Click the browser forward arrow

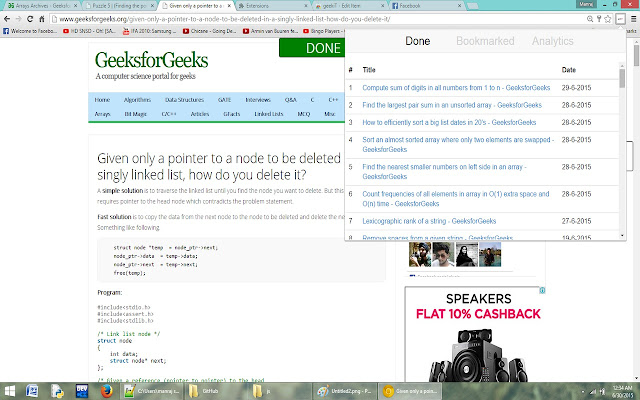pos(18,19)
